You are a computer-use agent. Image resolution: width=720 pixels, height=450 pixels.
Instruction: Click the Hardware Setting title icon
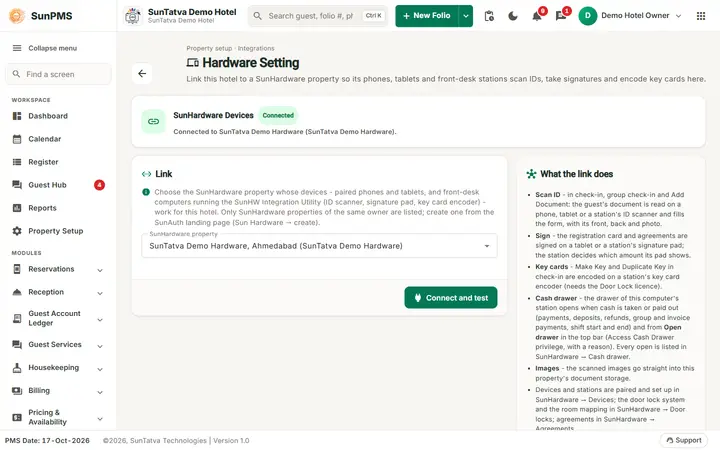pyautogui.click(x=192, y=62)
